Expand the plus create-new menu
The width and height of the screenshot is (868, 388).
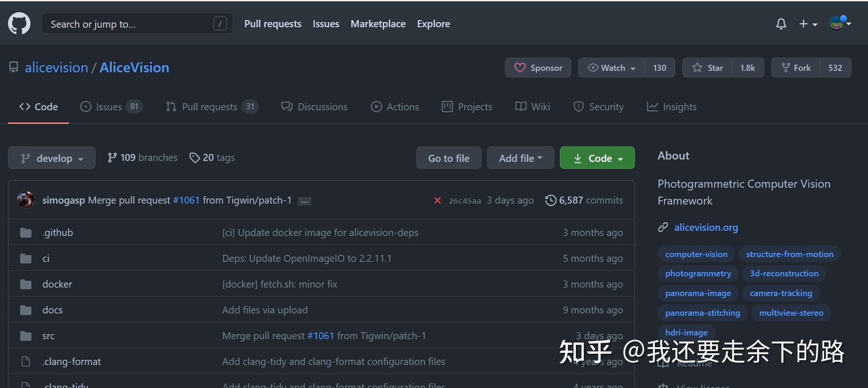pyautogui.click(x=808, y=24)
